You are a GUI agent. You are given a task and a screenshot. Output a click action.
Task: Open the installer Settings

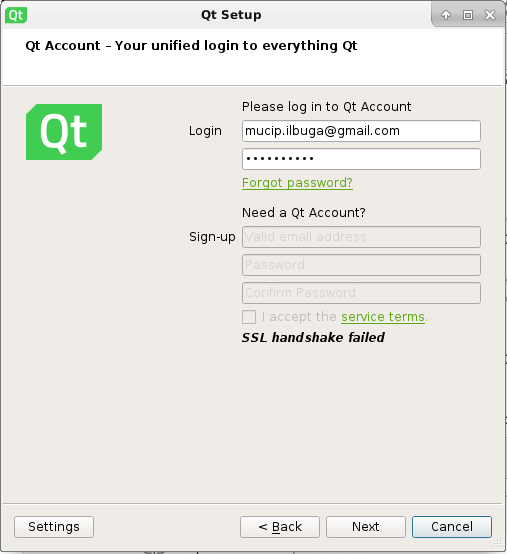click(54, 527)
